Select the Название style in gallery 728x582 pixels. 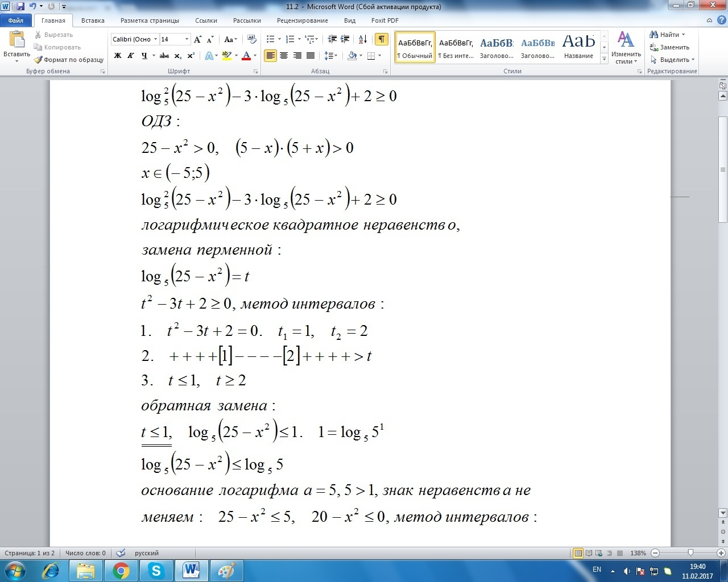click(x=578, y=46)
